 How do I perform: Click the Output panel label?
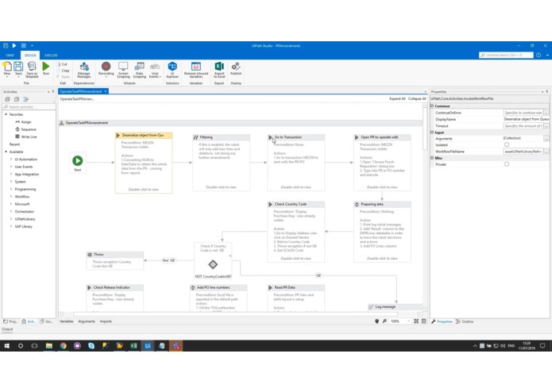(x=7, y=329)
